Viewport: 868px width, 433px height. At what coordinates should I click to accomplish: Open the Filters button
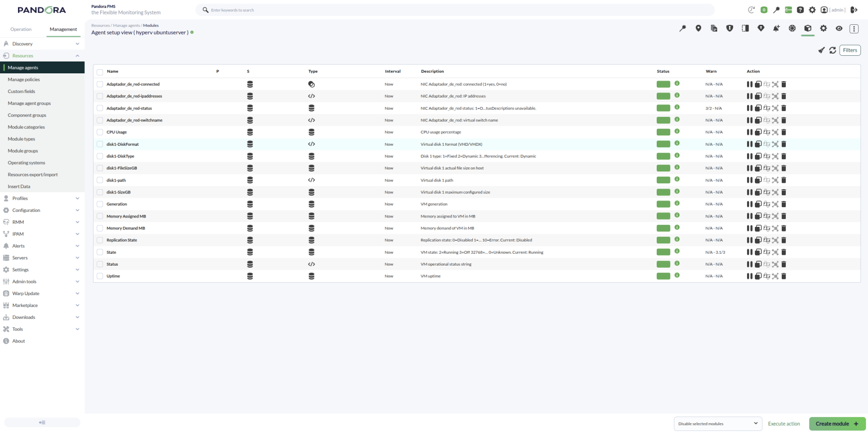[x=850, y=50]
